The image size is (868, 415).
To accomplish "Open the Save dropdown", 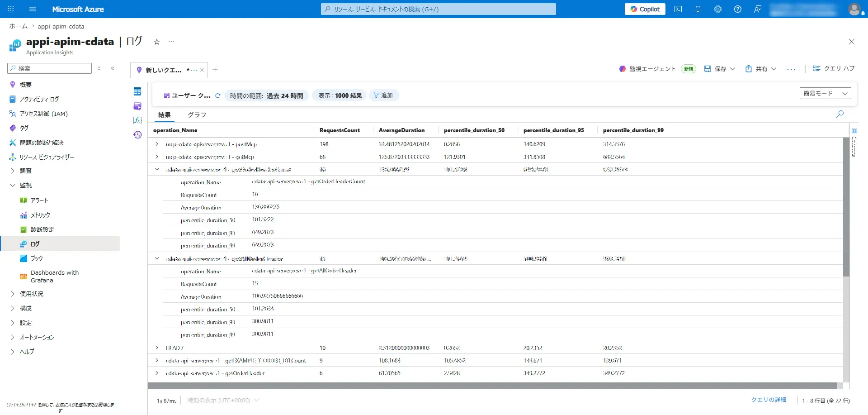I will pos(720,69).
